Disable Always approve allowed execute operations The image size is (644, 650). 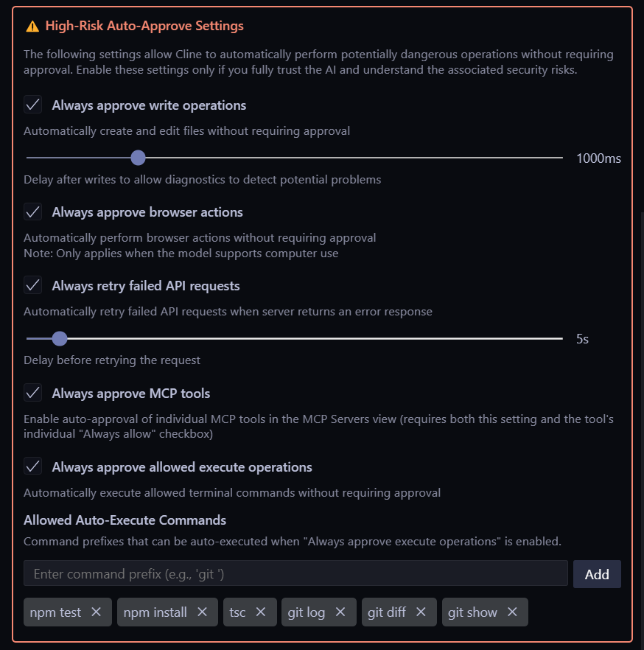(33, 466)
